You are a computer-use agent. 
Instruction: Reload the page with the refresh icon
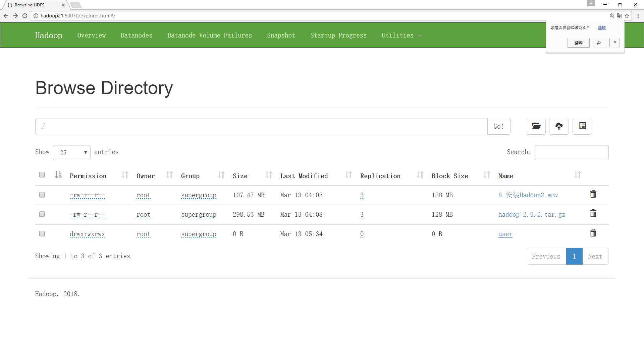[25, 16]
